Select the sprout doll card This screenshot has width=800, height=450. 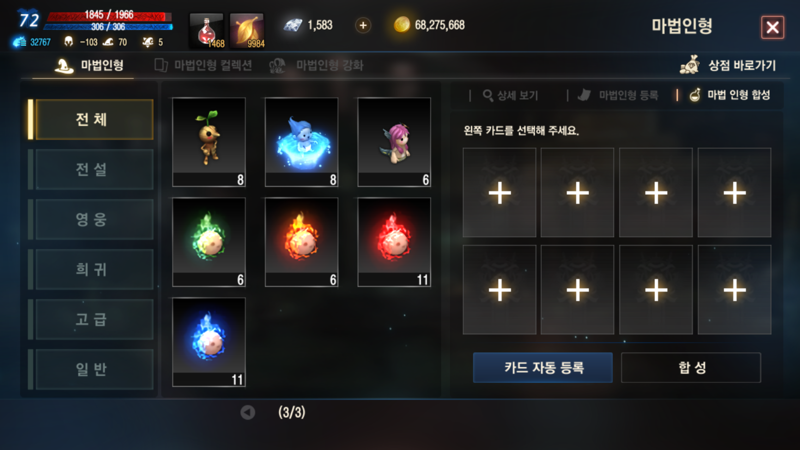coord(209,142)
